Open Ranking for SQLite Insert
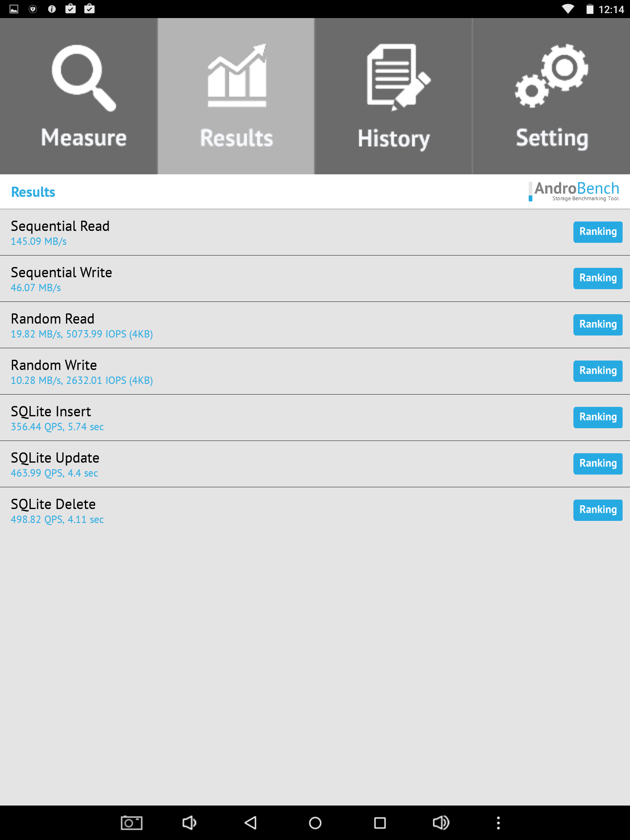The image size is (630, 840). (598, 418)
